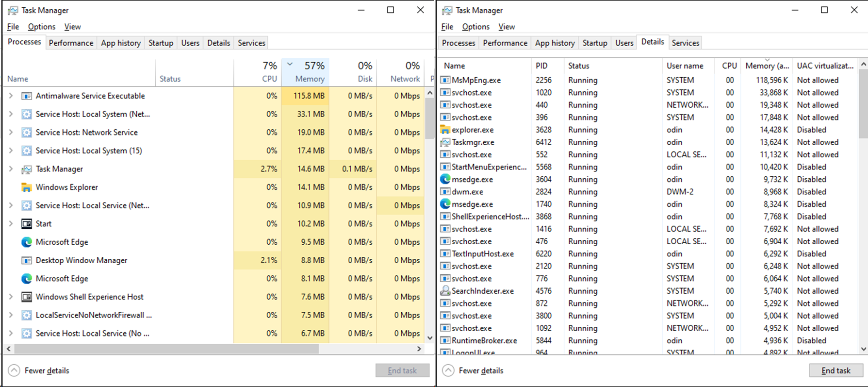
Task: Click the msedge.exe icon with PID 3604
Action: [445, 179]
